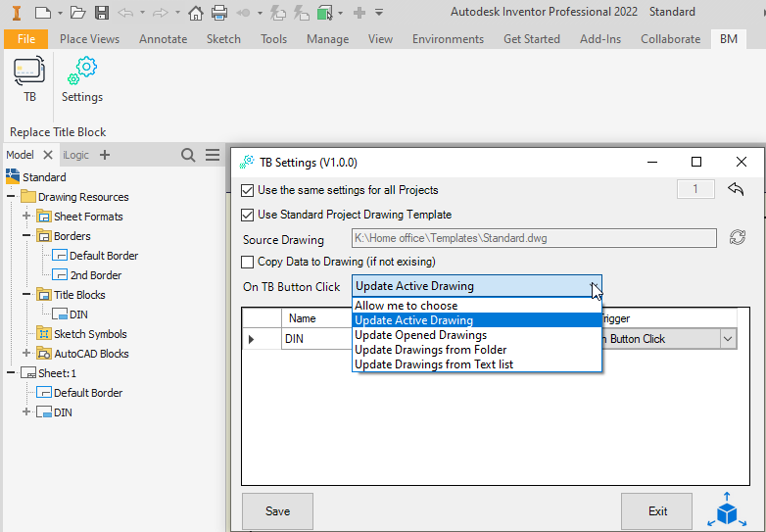Viewport: 766px width, 532px height.
Task: Collapse the Drawing Resources node
Action: (11, 196)
